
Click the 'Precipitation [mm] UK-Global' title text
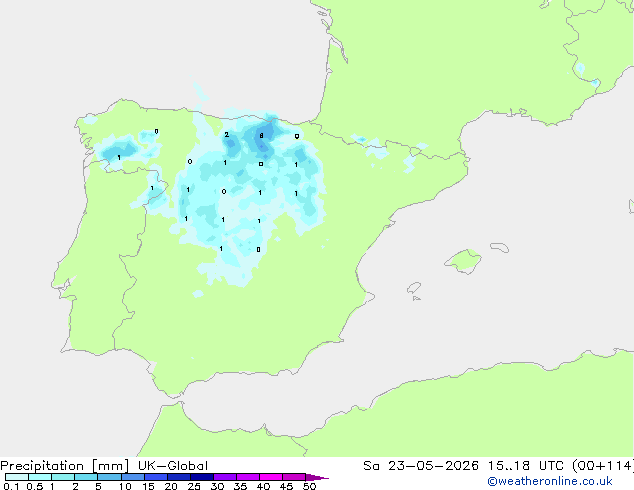pyautogui.click(x=104, y=466)
